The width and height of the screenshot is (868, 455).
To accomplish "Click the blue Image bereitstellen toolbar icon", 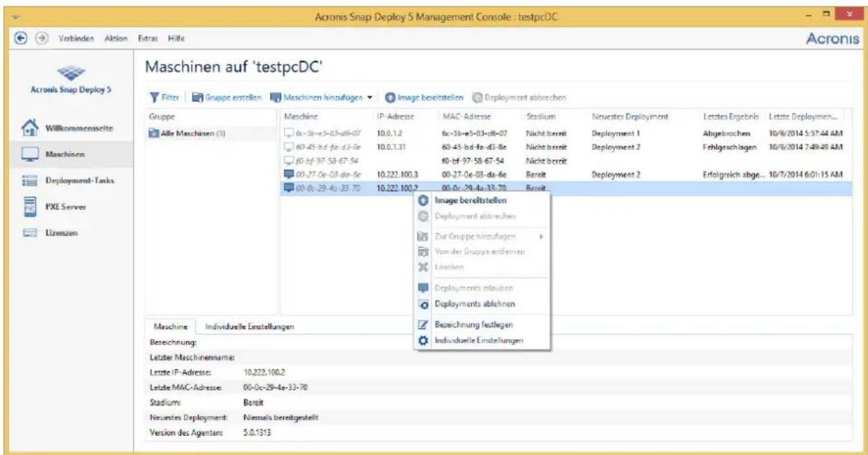I will pyautogui.click(x=391, y=97).
